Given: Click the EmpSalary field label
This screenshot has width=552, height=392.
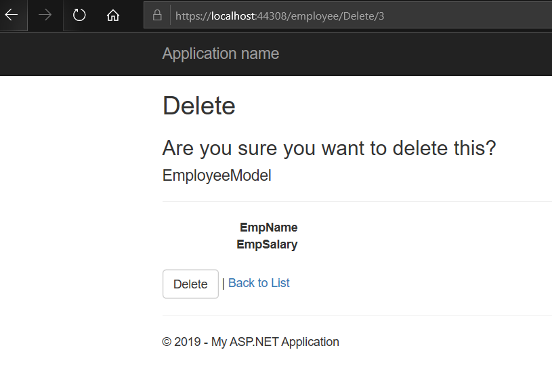Looking at the screenshot, I should tap(267, 244).
